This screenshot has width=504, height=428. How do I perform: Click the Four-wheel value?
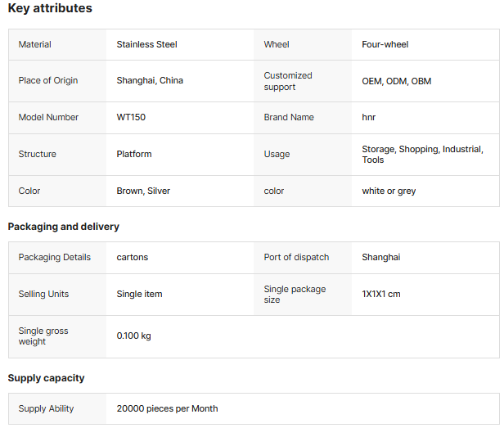point(385,44)
